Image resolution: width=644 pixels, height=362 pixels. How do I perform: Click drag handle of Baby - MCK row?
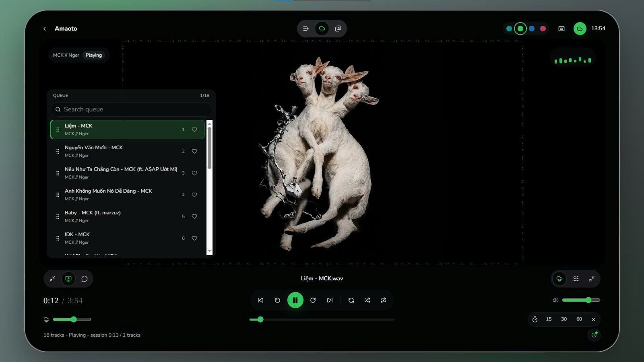[58, 216]
